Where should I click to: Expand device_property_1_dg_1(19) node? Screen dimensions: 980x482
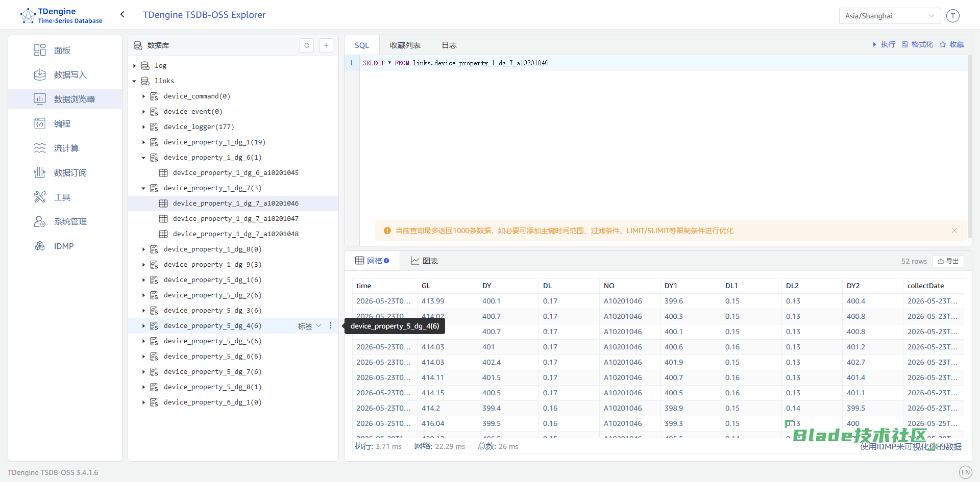(x=143, y=142)
